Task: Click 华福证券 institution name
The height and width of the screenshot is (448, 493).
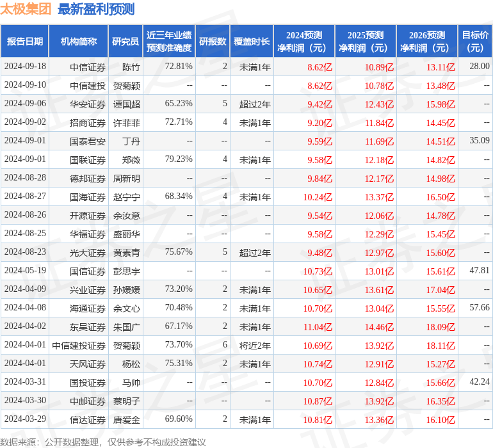Action: pyautogui.click(x=88, y=234)
